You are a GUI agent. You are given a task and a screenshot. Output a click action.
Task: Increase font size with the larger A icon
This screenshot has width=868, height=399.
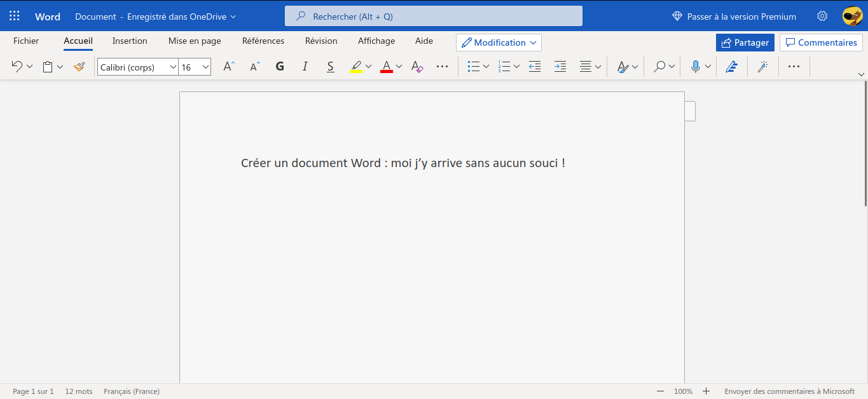click(x=229, y=67)
